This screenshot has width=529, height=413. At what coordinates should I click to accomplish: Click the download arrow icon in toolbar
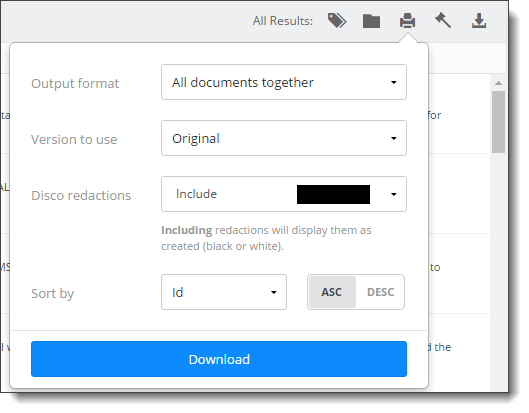pyautogui.click(x=479, y=21)
